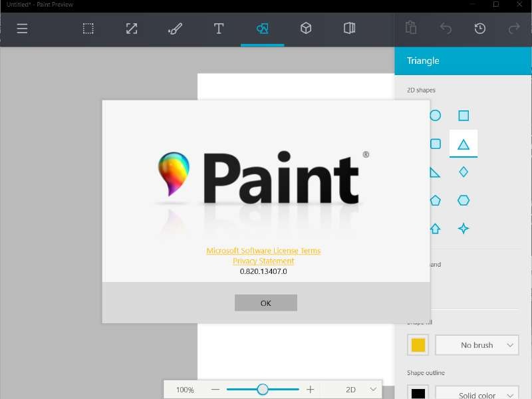Open the Brushes tool
This screenshot has height=399, width=532.
click(x=175, y=29)
